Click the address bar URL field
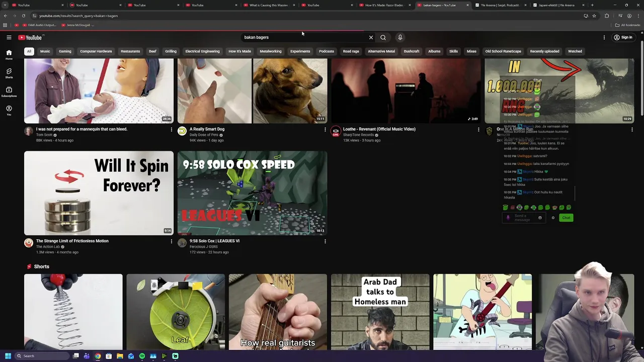The height and width of the screenshot is (362, 644). [307, 16]
